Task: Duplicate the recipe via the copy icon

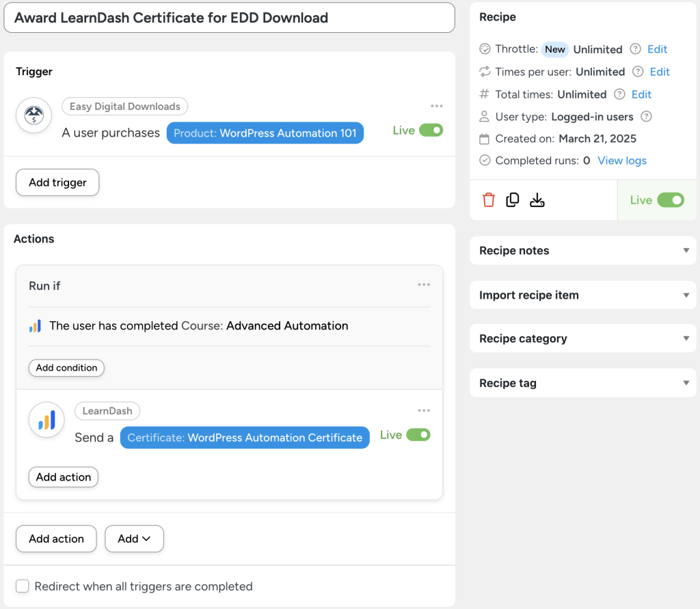Action: click(513, 200)
